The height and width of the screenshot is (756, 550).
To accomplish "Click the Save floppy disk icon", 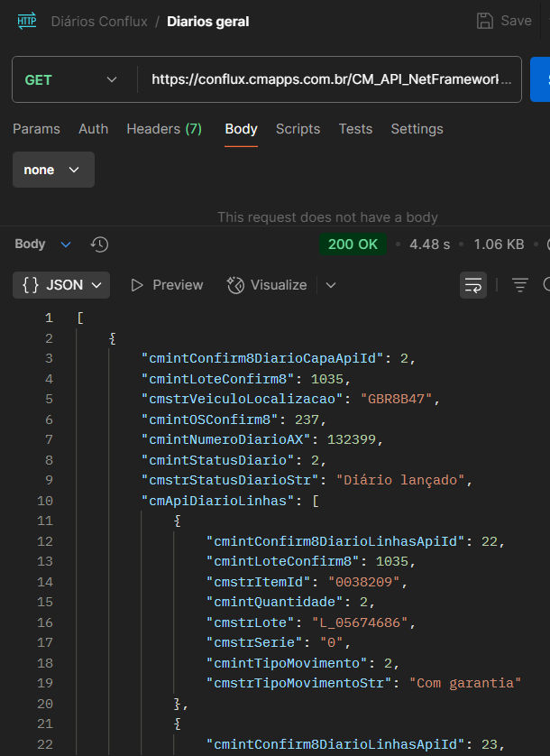I will (484, 22).
